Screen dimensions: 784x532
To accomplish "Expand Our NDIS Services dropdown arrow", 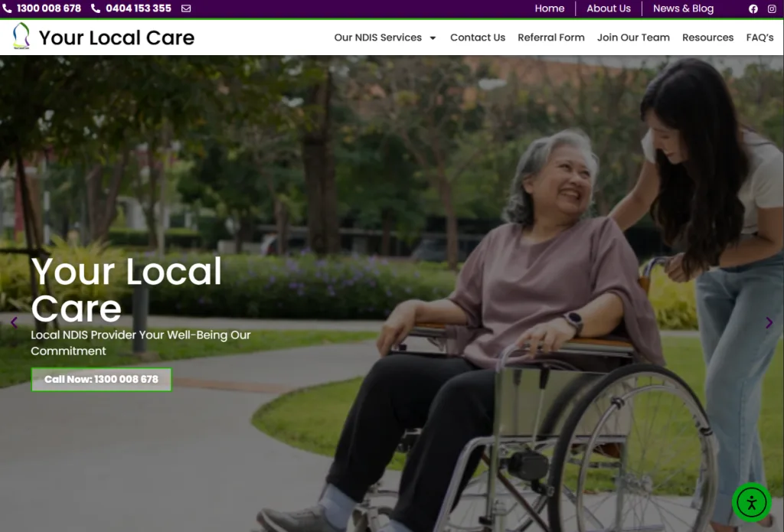I will coord(433,38).
